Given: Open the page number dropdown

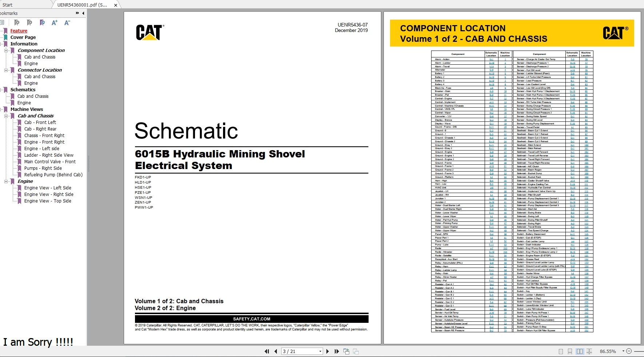Looking at the screenshot, I should (x=320, y=351).
